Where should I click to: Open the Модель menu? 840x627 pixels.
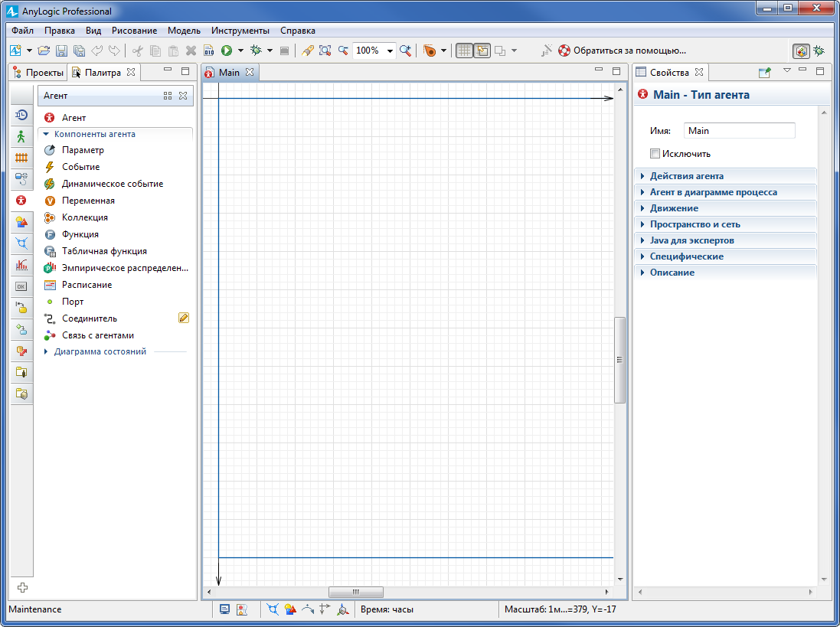pos(184,31)
